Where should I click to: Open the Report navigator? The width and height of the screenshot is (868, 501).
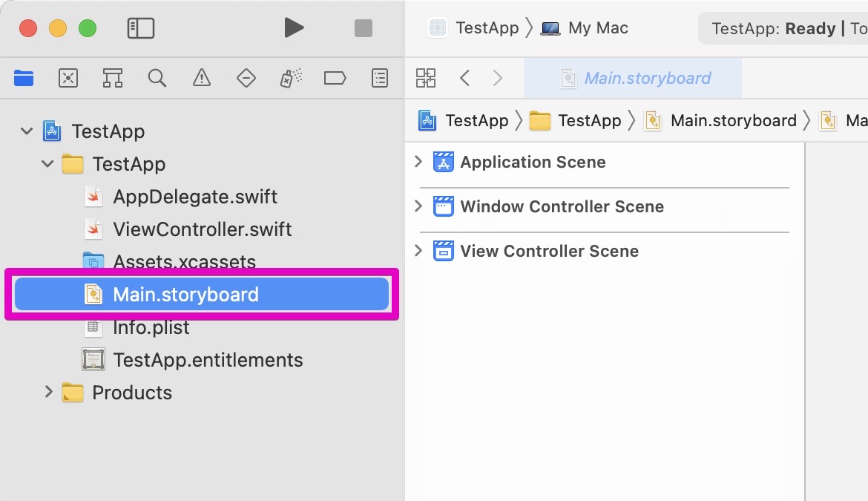click(379, 78)
